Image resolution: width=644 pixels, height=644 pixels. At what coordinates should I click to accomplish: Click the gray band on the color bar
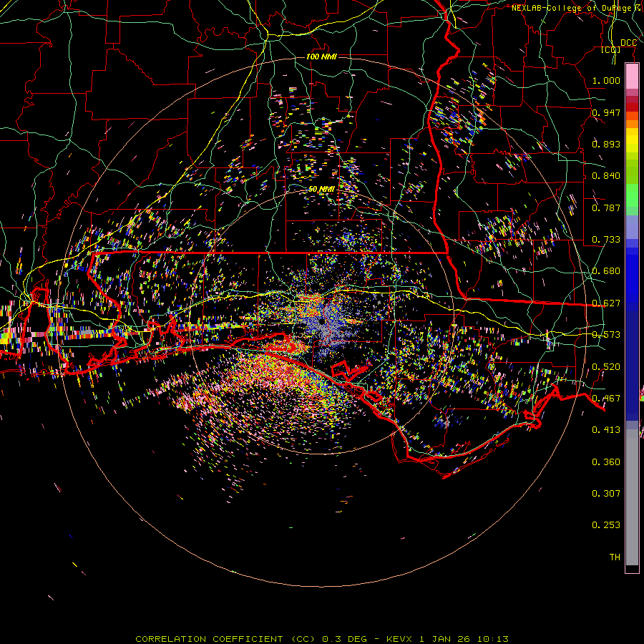632,497
